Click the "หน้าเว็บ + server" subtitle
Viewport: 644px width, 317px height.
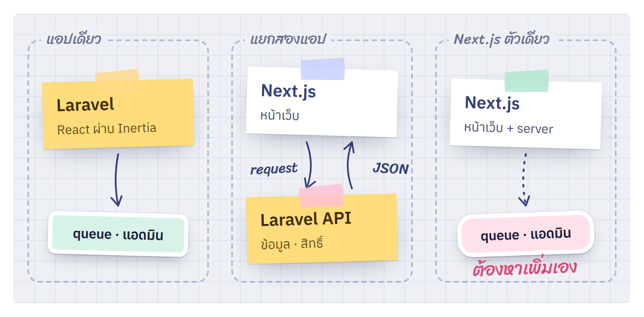coord(509,128)
